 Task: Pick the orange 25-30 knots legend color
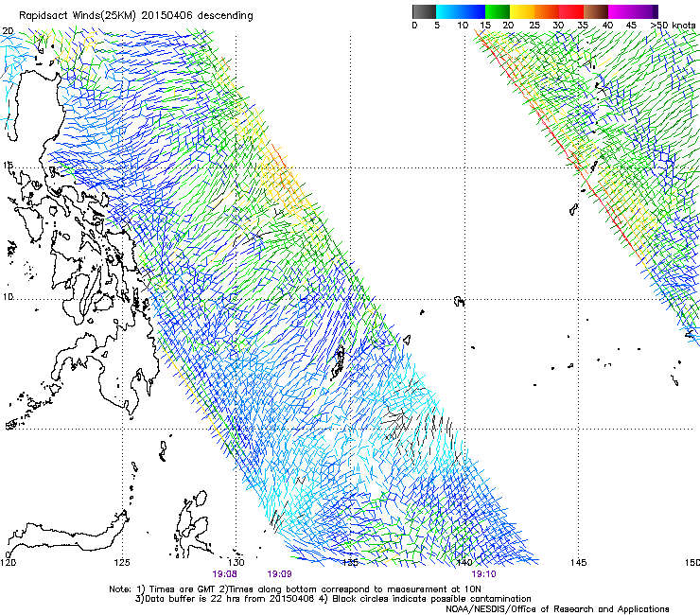547,11
